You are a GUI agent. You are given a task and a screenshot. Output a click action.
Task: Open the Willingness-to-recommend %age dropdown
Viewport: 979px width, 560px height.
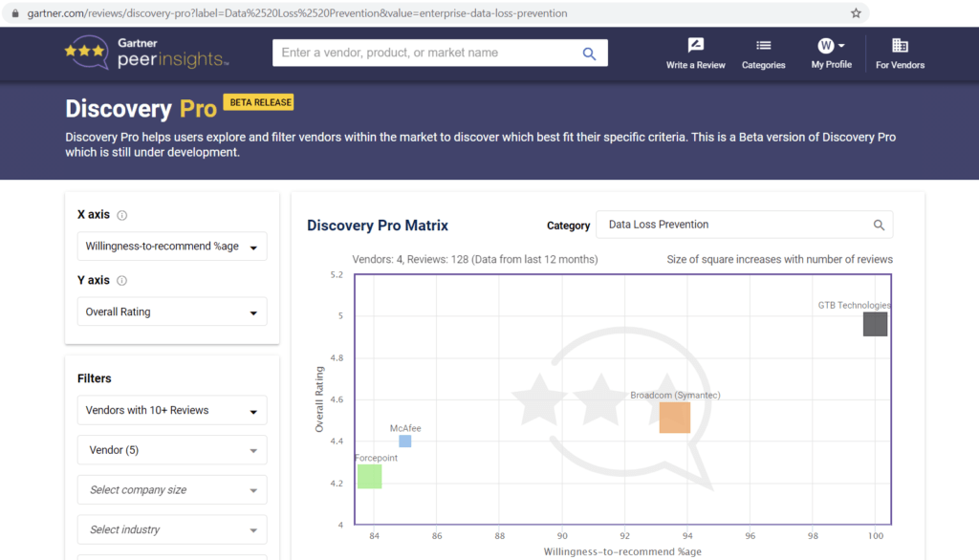pyautogui.click(x=172, y=246)
